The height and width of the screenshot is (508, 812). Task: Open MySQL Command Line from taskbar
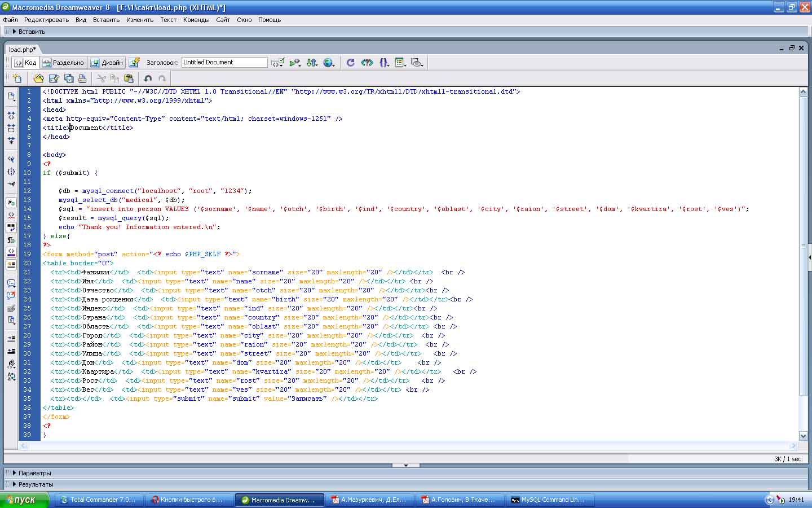point(547,500)
